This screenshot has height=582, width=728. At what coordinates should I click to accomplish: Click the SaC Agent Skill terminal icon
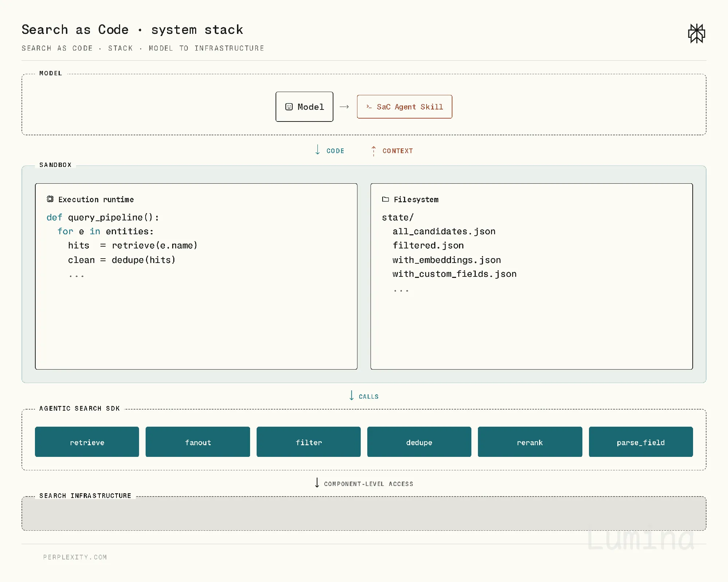coord(369,107)
